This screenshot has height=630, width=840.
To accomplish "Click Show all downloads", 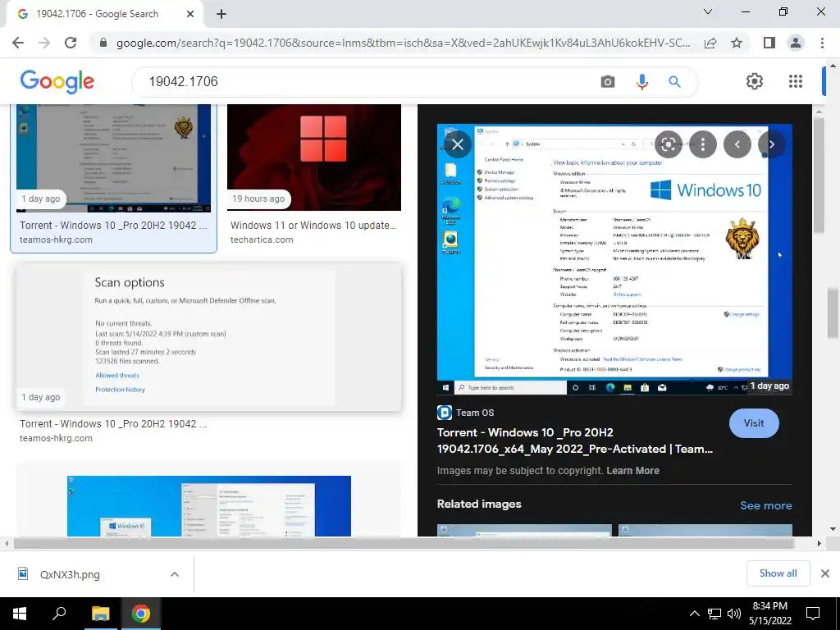I will (778, 573).
